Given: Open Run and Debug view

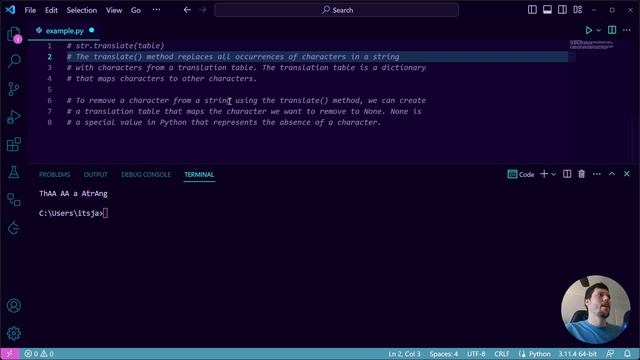Looking at the screenshot, I should coord(13,117).
